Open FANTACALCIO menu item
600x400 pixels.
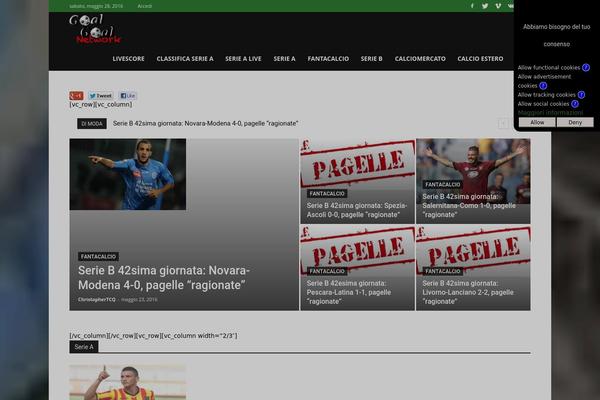[x=328, y=59]
